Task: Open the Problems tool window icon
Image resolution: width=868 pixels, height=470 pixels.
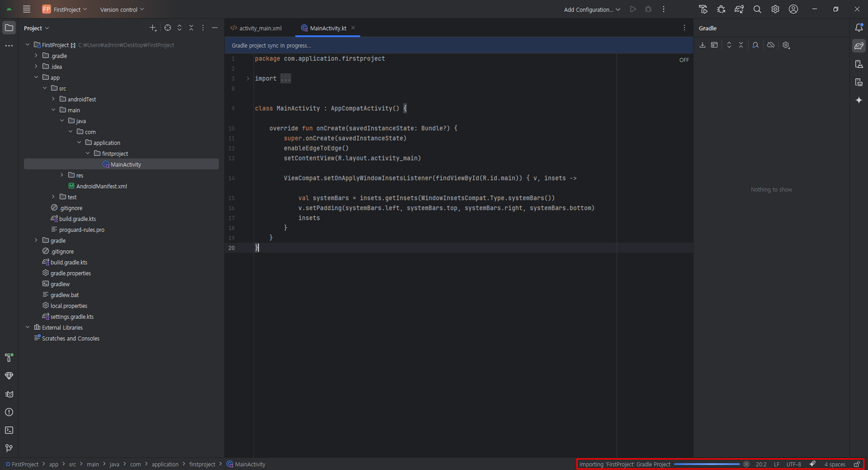Action: (x=9, y=412)
